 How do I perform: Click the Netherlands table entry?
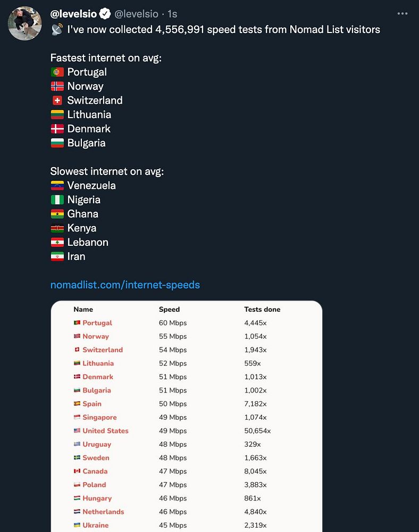tap(103, 512)
